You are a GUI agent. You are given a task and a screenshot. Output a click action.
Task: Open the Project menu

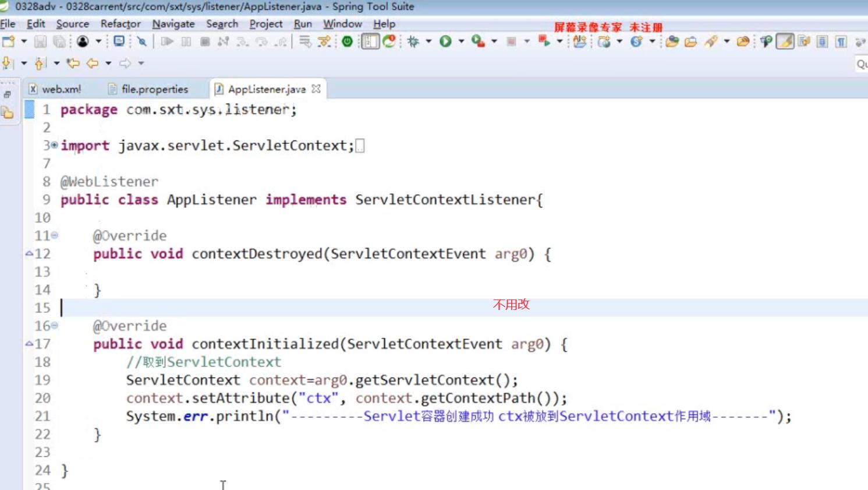pyautogui.click(x=266, y=24)
